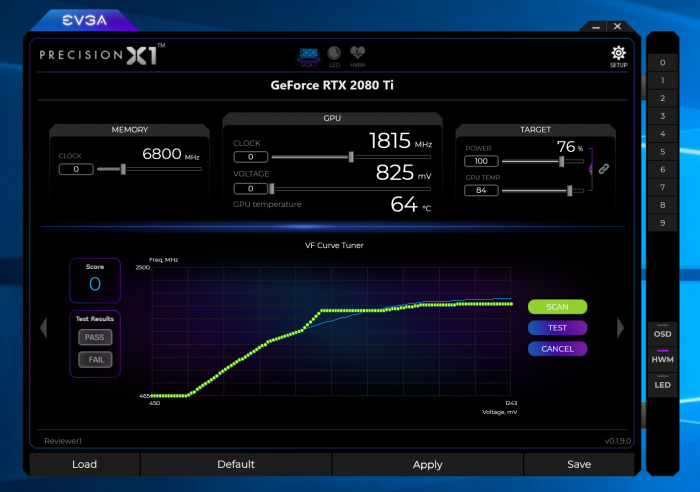The image size is (700, 492).
Task: Focus the GPU temp target field
Action: pyautogui.click(x=481, y=191)
